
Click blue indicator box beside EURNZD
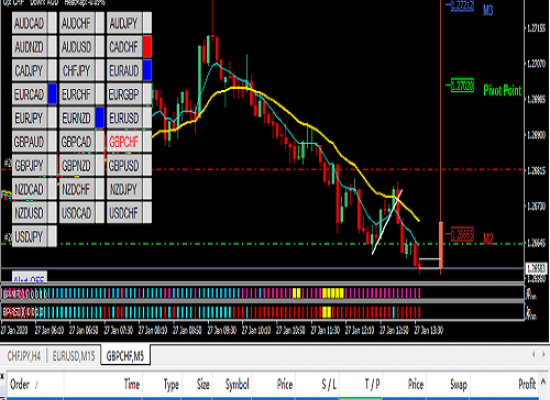point(100,118)
